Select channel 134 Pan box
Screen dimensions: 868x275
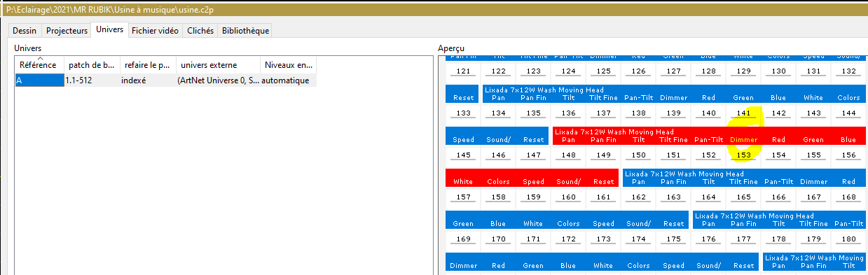tap(498, 113)
